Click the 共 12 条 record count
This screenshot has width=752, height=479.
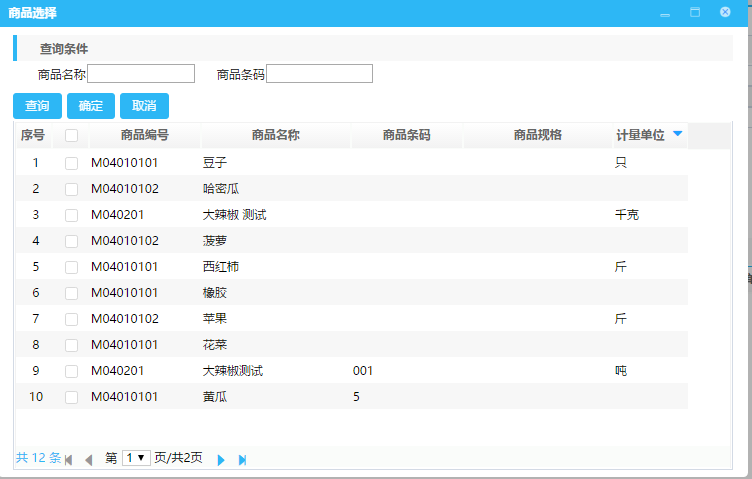click(38, 457)
